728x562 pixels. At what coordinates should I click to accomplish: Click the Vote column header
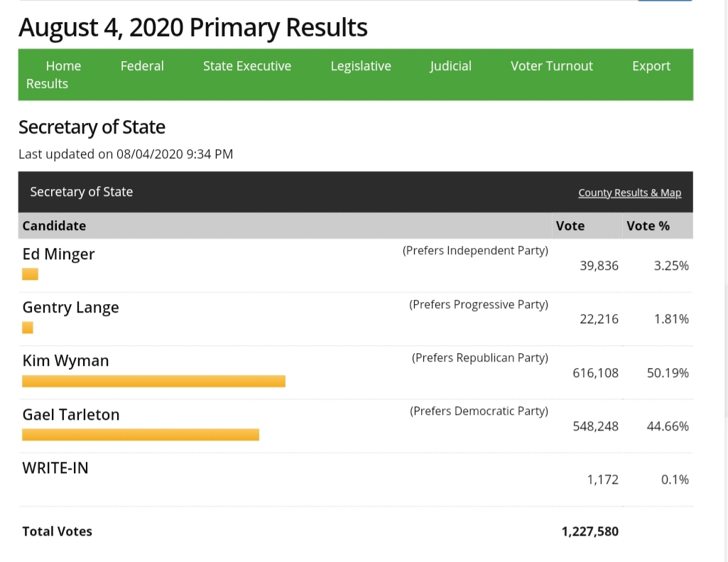click(570, 226)
